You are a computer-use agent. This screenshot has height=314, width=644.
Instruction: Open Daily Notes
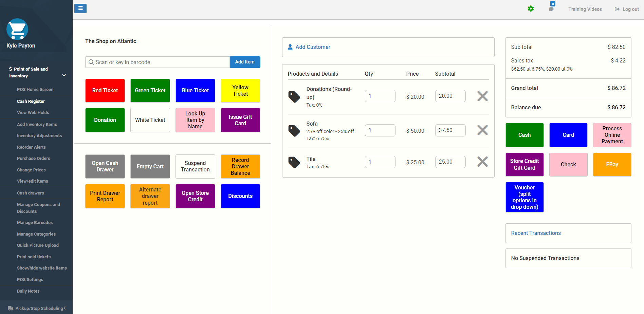(28, 291)
